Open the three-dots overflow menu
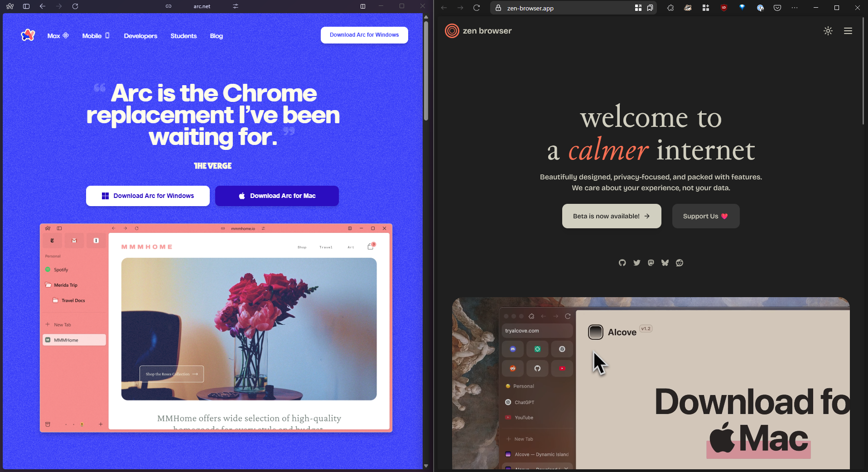Viewport: 868px width, 472px height. coord(795,8)
